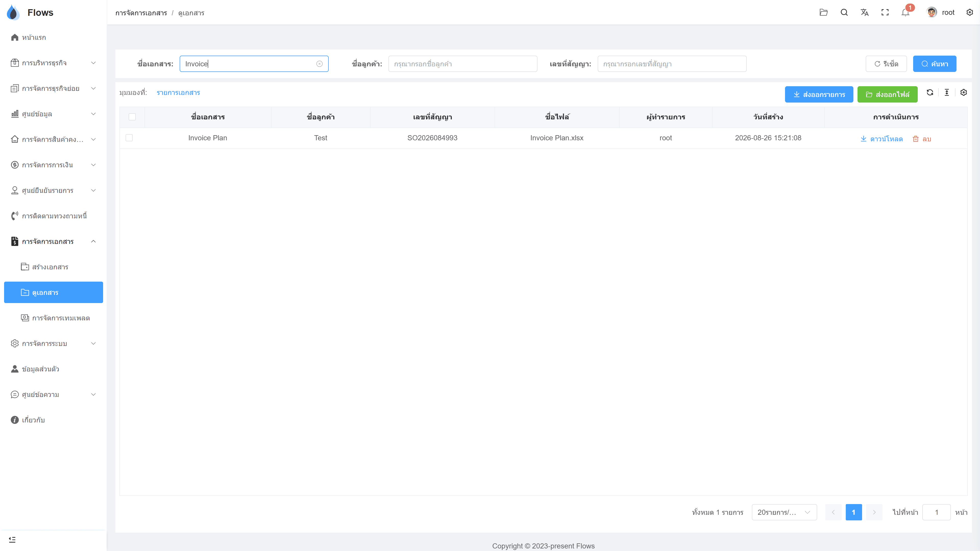Switch to รายการเอกสาร view tab
The height and width of the screenshot is (551, 980).
[178, 92]
